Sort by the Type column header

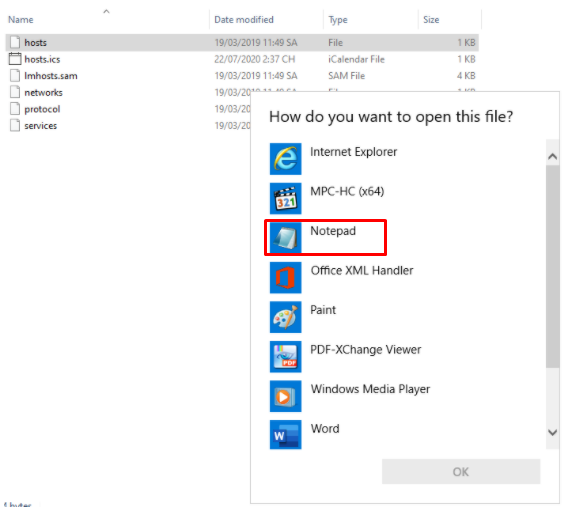[x=338, y=20]
